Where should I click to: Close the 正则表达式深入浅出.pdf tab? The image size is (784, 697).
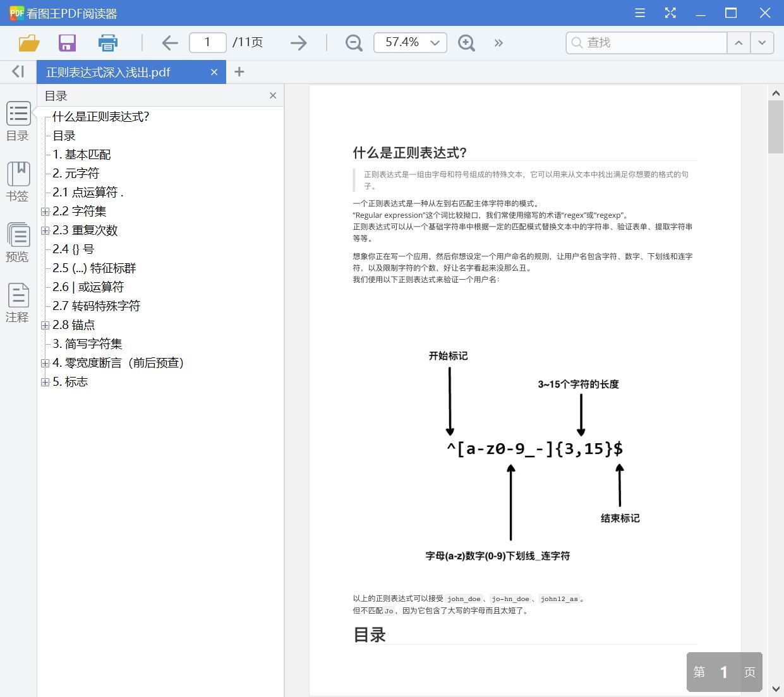[214, 72]
